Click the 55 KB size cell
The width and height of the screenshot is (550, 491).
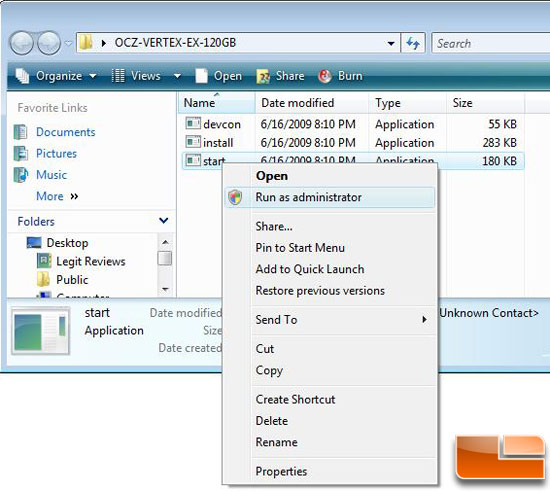coord(502,124)
